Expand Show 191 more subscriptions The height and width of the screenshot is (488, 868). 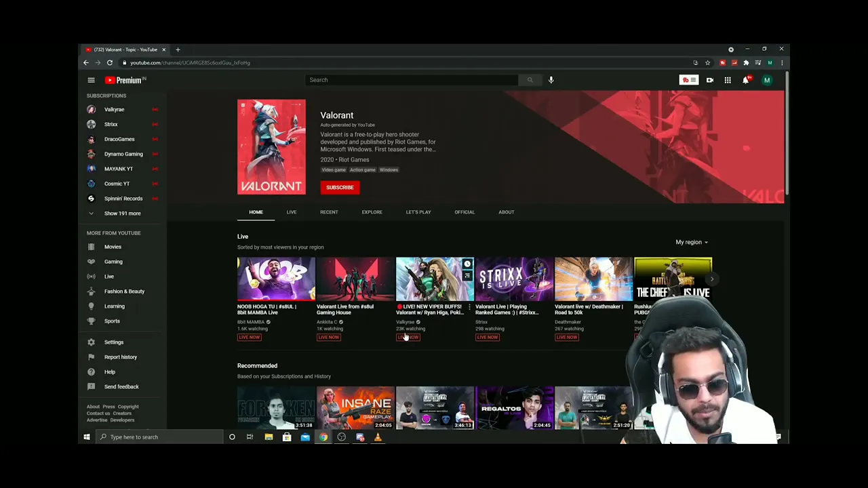coord(122,213)
